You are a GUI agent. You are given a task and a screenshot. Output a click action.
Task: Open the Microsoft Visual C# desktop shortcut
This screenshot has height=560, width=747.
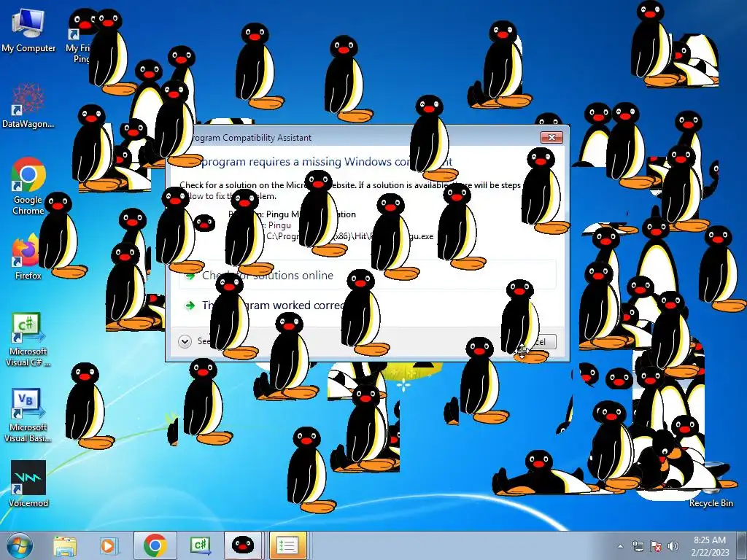(28, 339)
